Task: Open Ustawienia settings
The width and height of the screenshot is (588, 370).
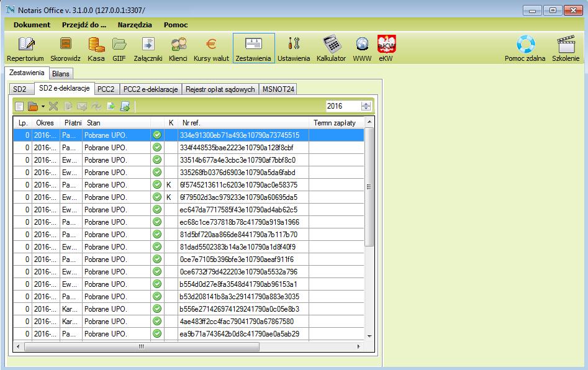Action: 294,49
